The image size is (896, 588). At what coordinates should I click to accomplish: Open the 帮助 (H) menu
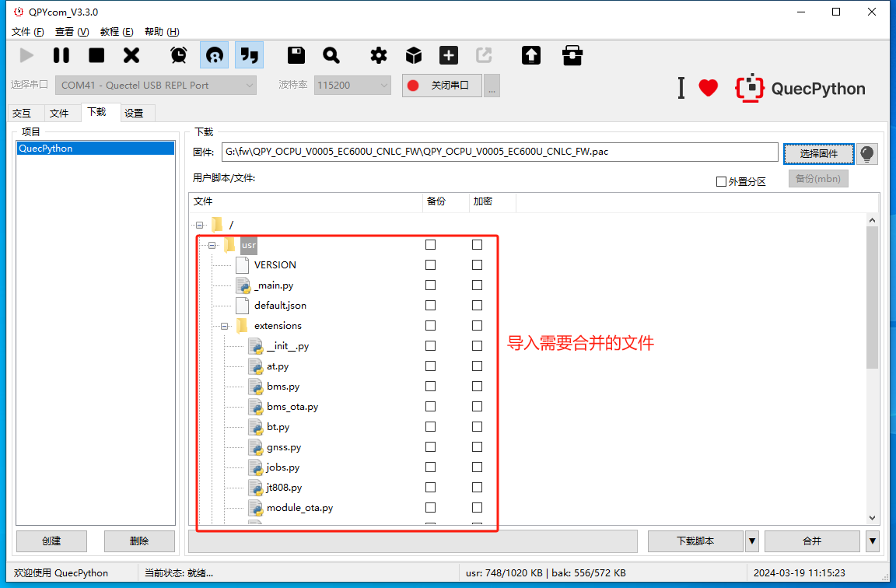pyautogui.click(x=162, y=31)
